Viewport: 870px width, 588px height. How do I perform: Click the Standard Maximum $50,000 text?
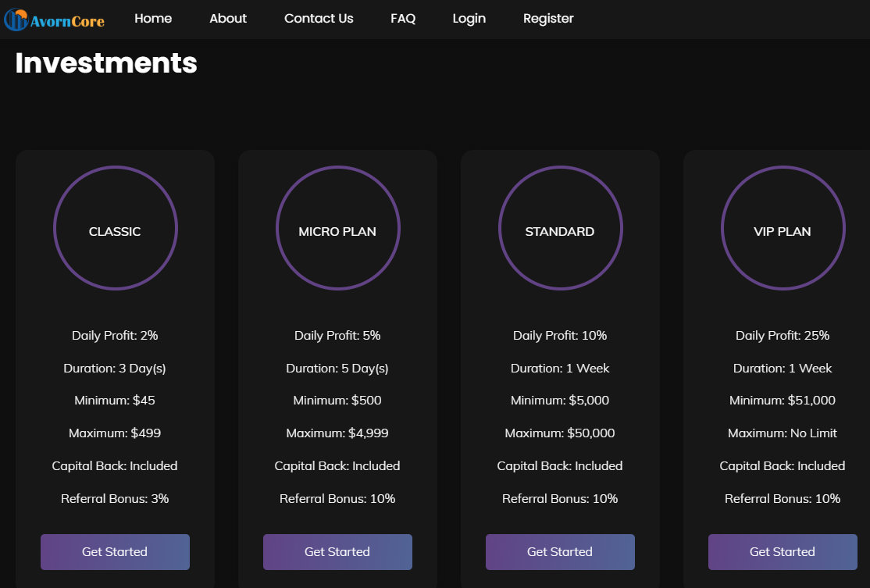[x=560, y=433]
